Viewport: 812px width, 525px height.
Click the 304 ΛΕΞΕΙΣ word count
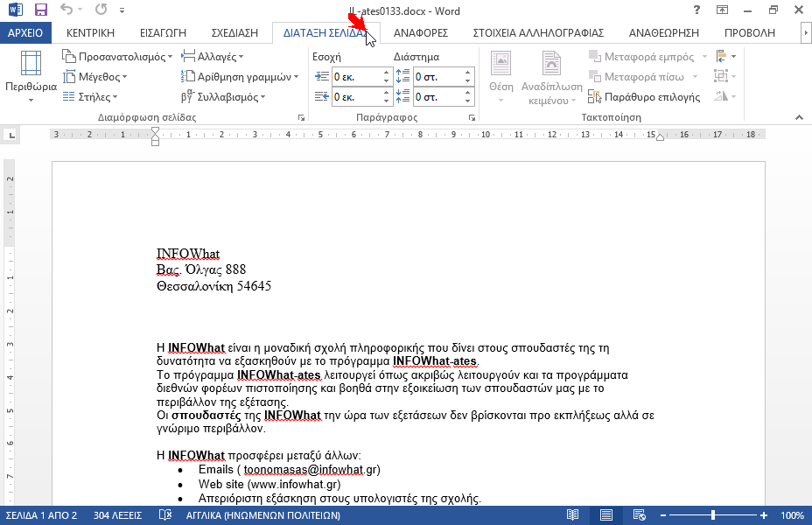(x=117, y=515)
